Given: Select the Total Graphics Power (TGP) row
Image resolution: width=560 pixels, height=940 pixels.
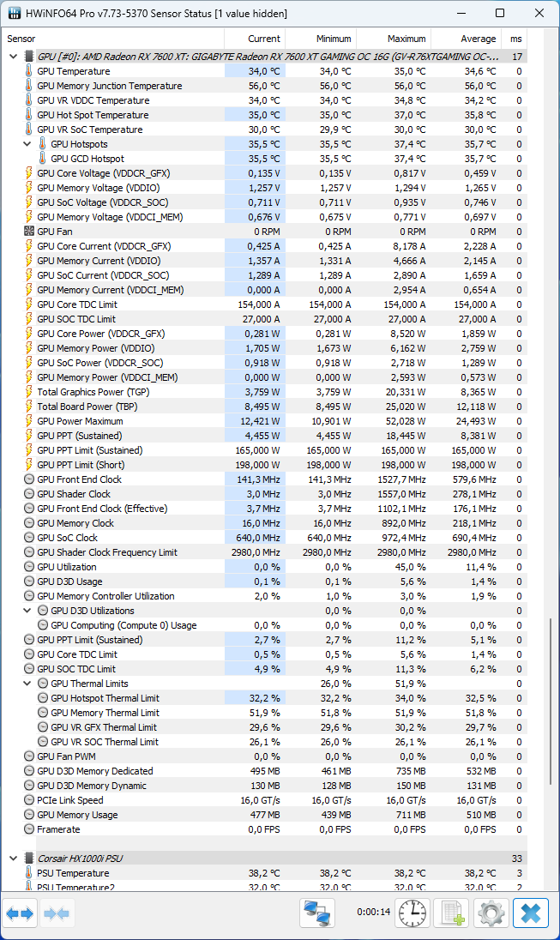Looking at the screenshot, I should 264,391.
